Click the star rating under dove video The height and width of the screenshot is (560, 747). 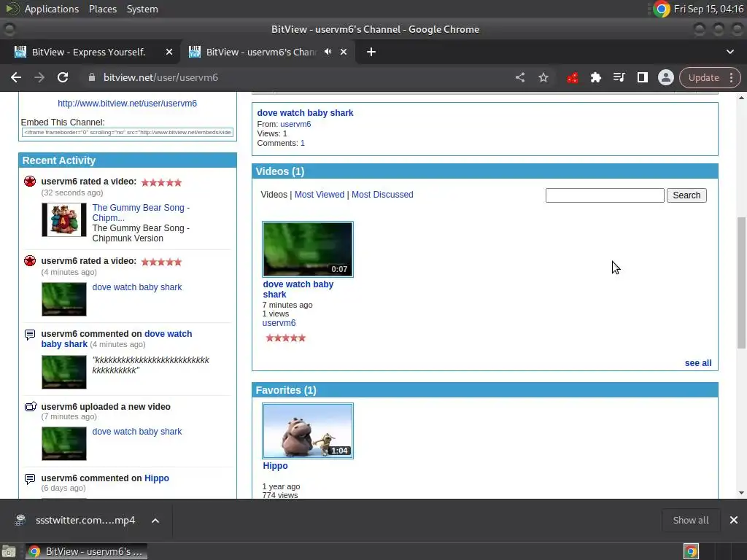286,338
